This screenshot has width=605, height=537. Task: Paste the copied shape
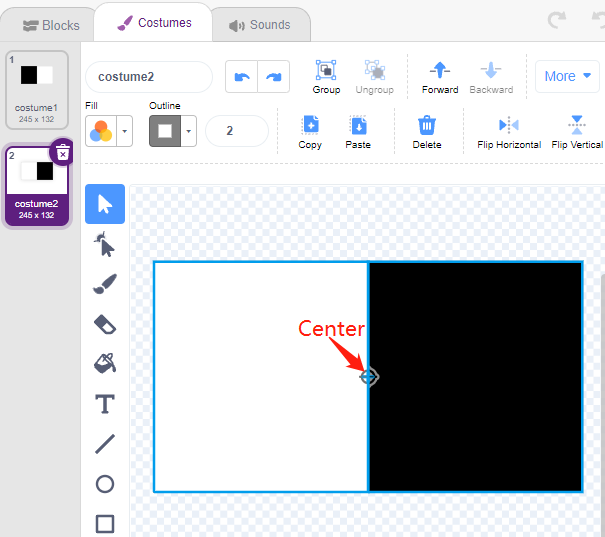[358, 132]
